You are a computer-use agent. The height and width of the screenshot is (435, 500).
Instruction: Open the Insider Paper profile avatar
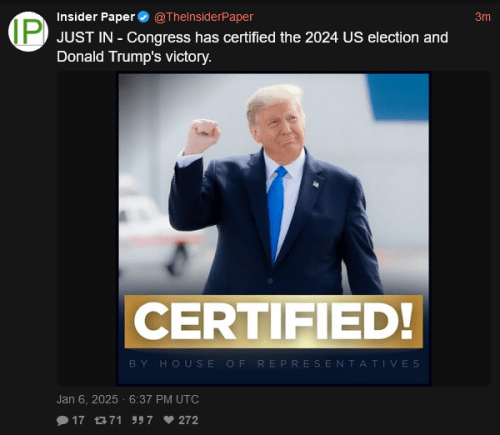click(28, 32)
